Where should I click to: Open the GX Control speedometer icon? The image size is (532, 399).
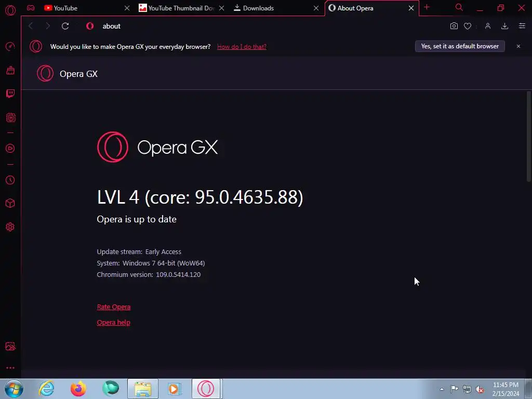pos(10,46)
